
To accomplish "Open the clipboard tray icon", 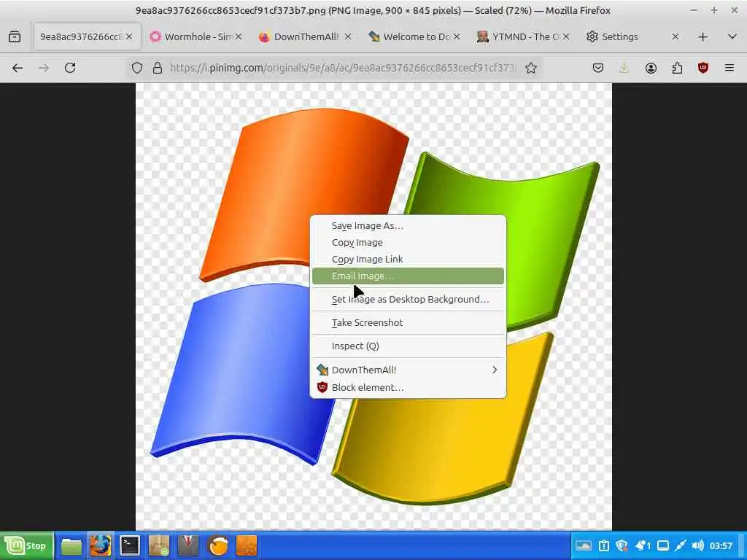I will click(x=603, y=545).
